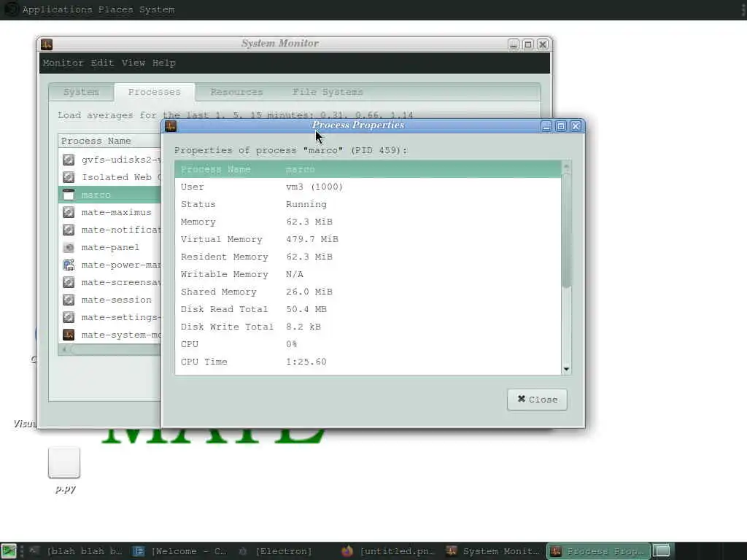Open the System menu in top panel
This screenshot has width=747, height=560.
pos(157,9)
